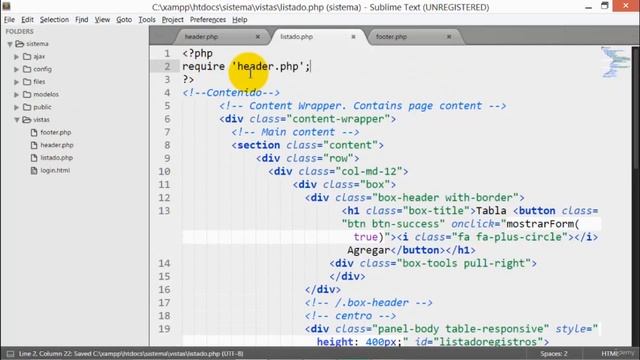This screenshot has height=360, width=640.
Task: Expand the modelos folder arrow
Action: 16,95
